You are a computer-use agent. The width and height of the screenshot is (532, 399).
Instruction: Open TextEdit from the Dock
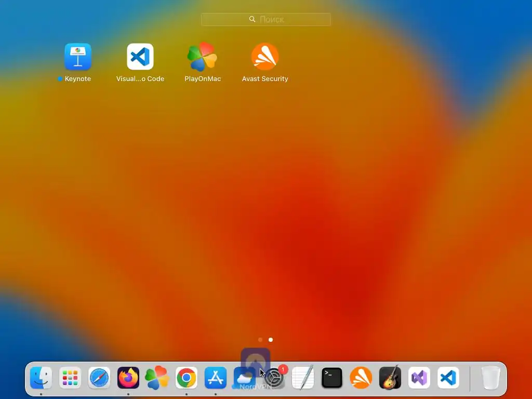[x=303, y=378]
